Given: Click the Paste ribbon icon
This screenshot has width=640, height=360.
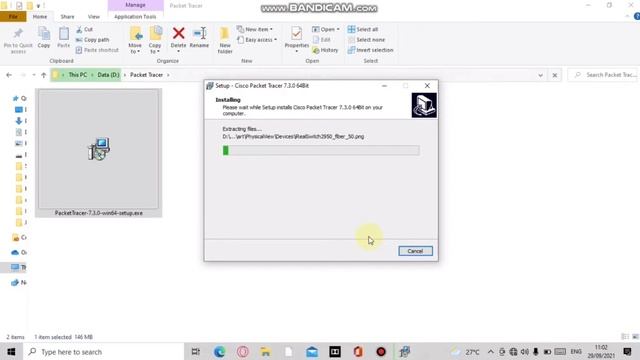Looking at the screenshot, I should click(x=63, y=38).
